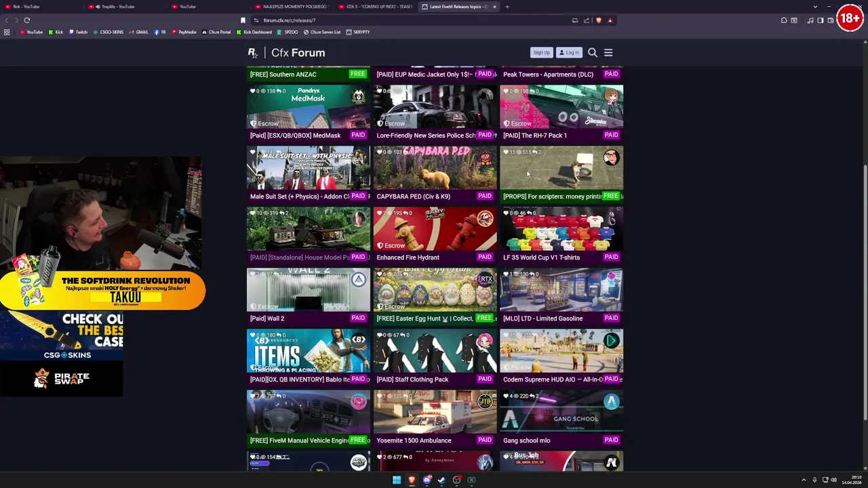This screenshot has height=488, width=868.
Task: Open Yosemite 1500 Ambulance title
Action: (414, 441)
